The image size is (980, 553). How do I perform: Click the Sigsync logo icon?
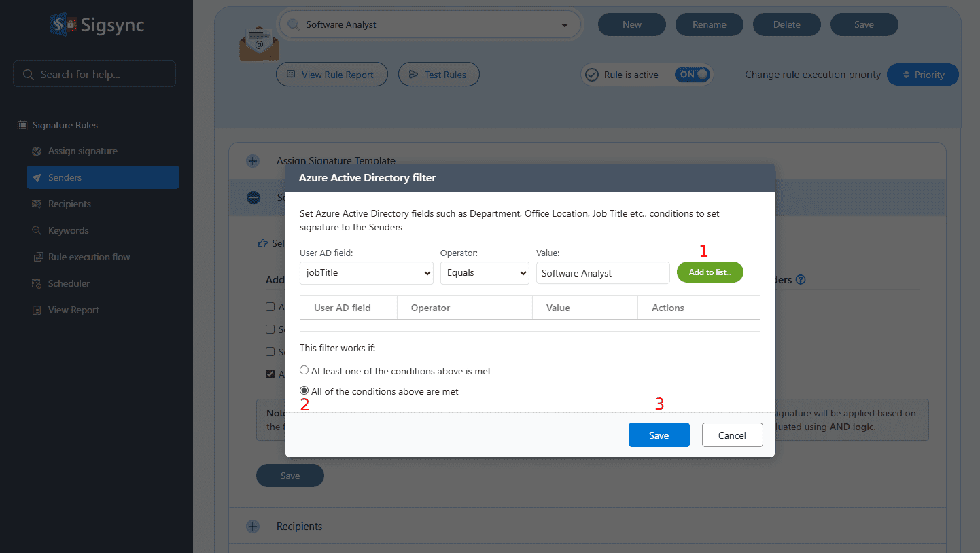pyautogui.click(x=63, y=25)
